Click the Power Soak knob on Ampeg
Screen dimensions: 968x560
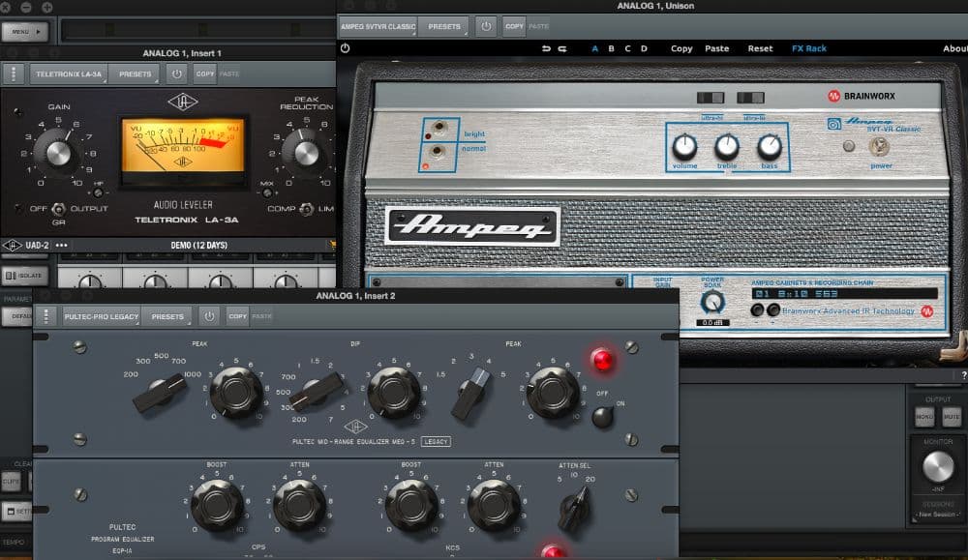point(712,302)
